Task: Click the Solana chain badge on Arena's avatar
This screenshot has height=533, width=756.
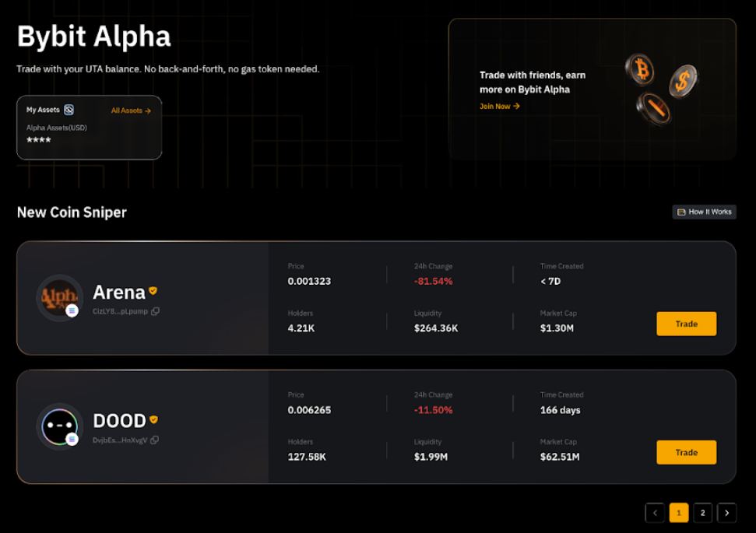Action: point(72,310)
